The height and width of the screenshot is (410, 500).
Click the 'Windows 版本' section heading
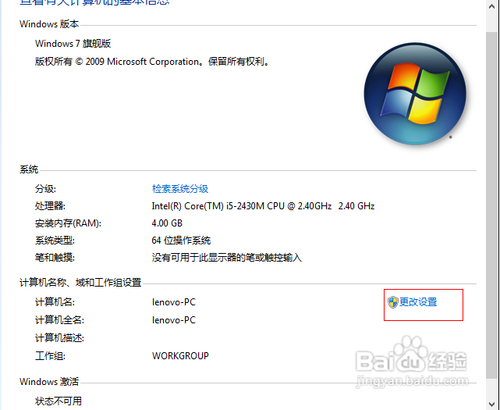[49, 24]
